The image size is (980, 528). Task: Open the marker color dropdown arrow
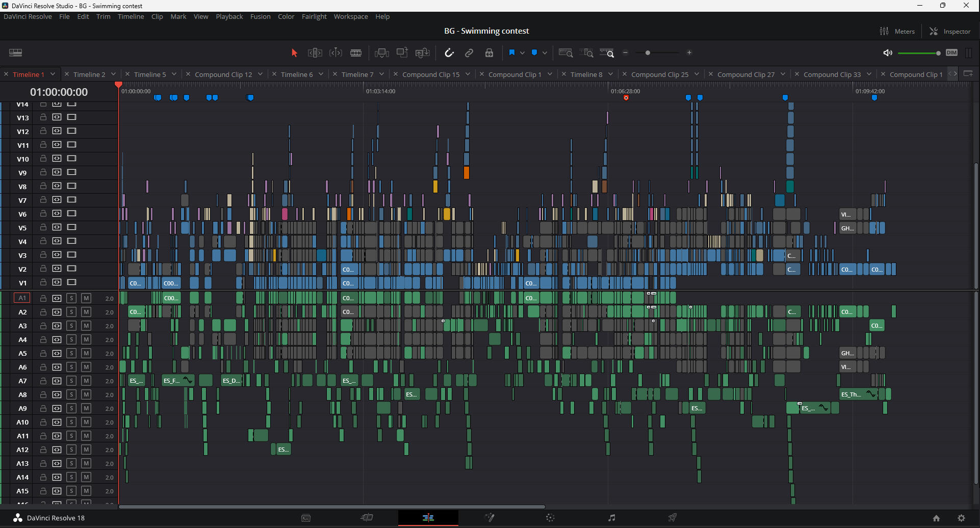545,53
